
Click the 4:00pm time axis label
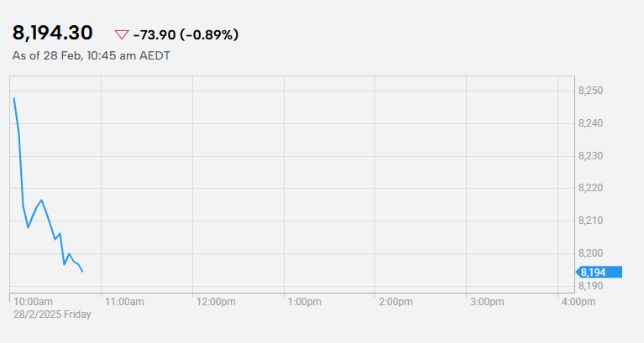click(579, 302)
